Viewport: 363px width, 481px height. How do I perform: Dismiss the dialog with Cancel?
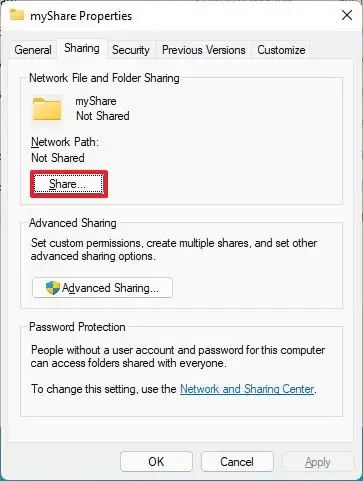pyautogui.click(x=237, y=462)
